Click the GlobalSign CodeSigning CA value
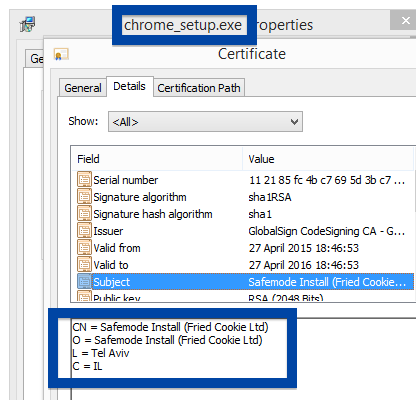 click(x=327, y=231)
